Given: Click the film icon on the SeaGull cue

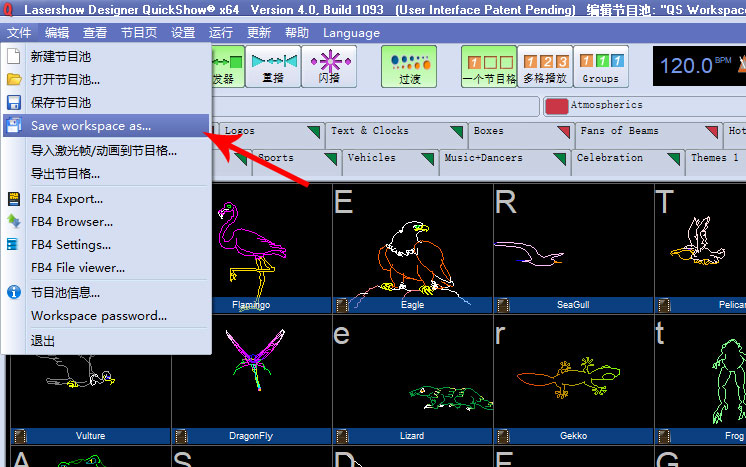Looking at the screenshot, I should tap(503, 305).
